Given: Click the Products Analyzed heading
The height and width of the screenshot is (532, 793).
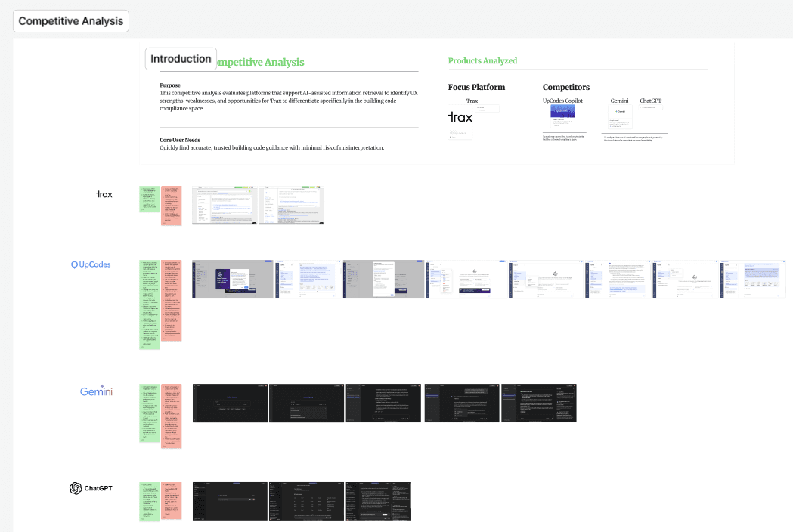Looking at the screenshot, I should tap(482, 60).
